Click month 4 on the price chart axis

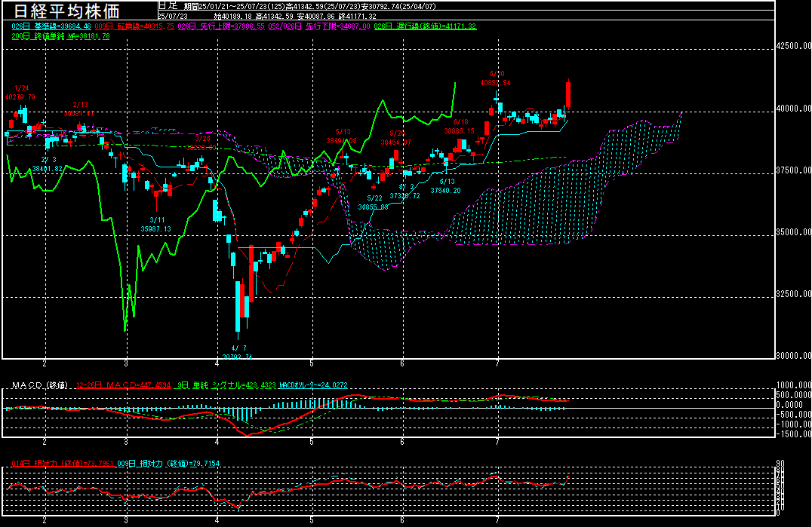pos(217,363)
